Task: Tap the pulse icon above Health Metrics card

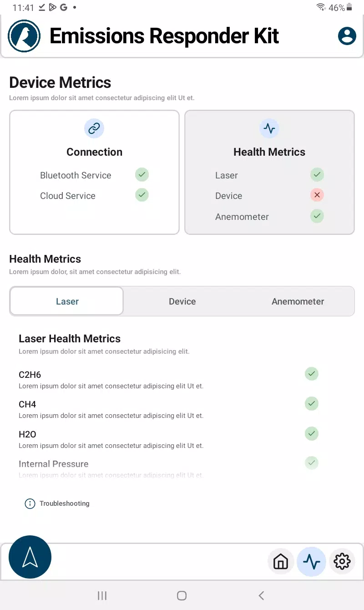Action: tap(269, 128)
